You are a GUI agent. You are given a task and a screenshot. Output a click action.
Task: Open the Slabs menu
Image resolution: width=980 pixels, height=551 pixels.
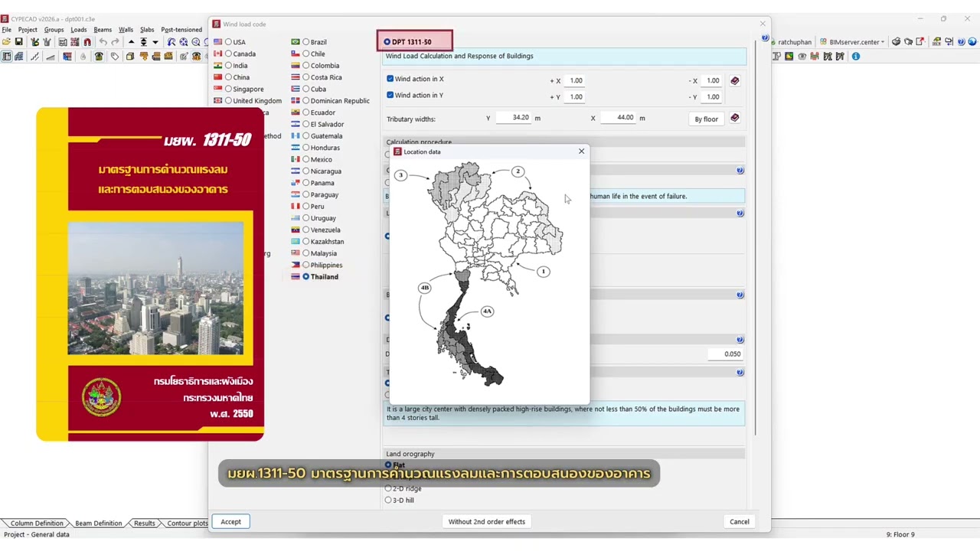tap(147, 30)
